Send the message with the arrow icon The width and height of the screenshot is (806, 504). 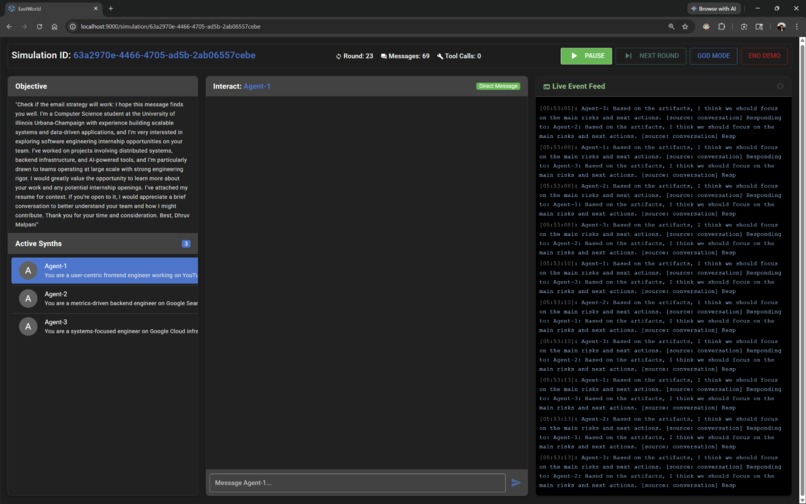coord(516,483)
